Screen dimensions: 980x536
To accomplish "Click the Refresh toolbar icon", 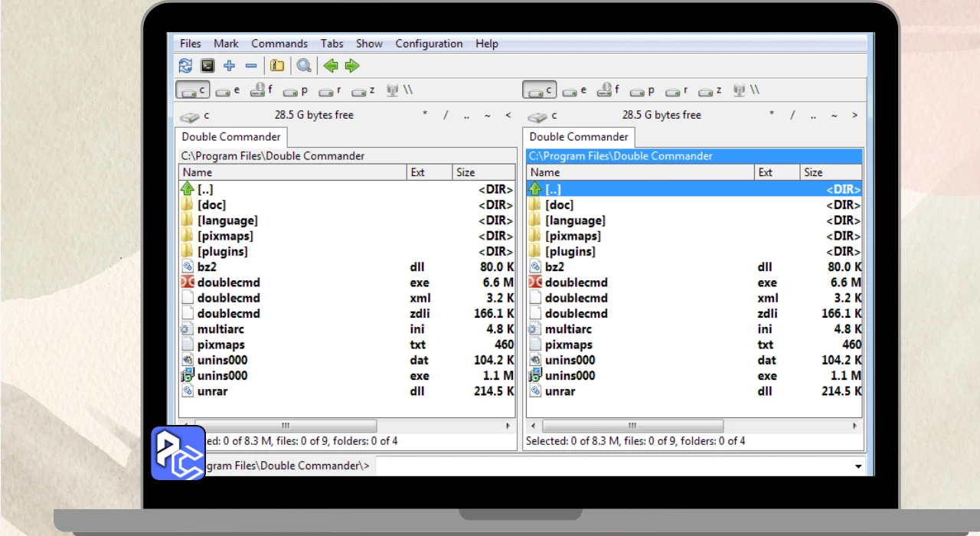I will coord(185,66).
